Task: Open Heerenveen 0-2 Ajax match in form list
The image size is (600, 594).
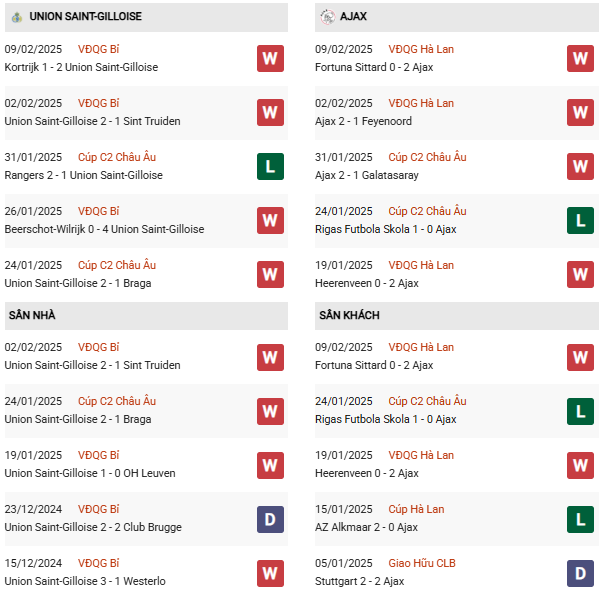Action: pos(366,283)
